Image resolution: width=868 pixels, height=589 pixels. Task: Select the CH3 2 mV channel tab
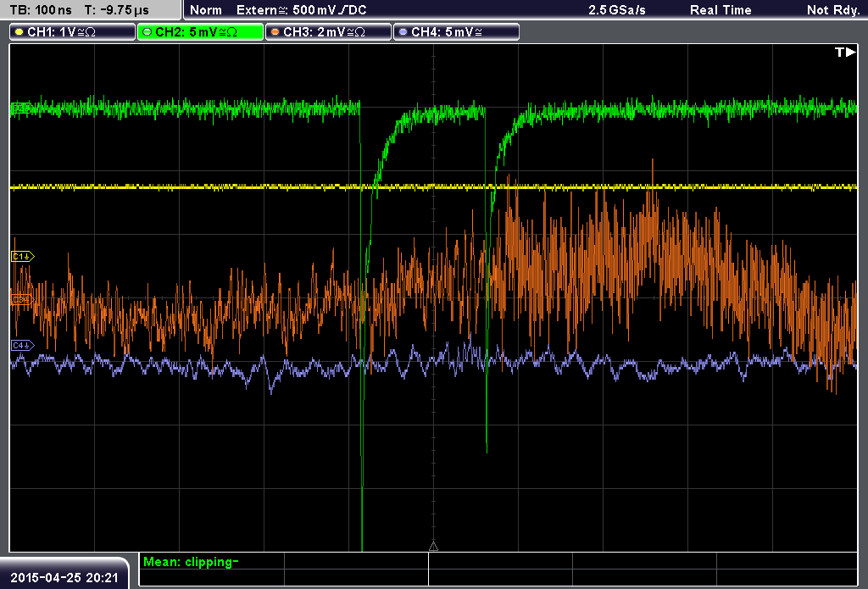(x=328, y=32)
